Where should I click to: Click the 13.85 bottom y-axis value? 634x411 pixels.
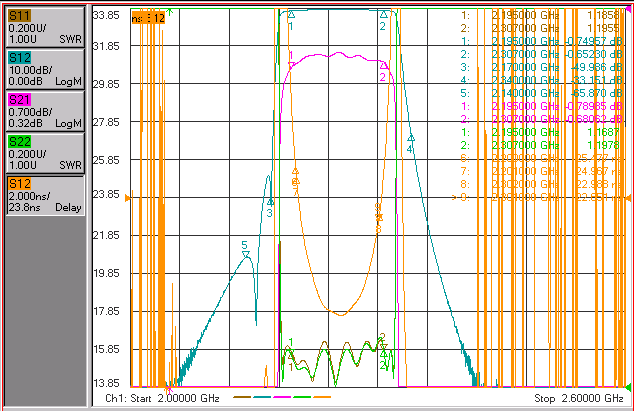point(106,383)
